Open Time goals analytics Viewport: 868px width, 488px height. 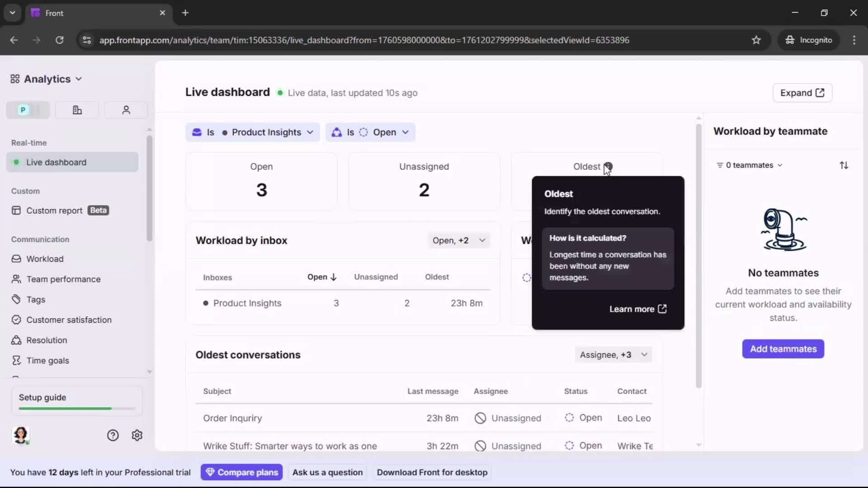pyautogui.click(x=47, y=360)
